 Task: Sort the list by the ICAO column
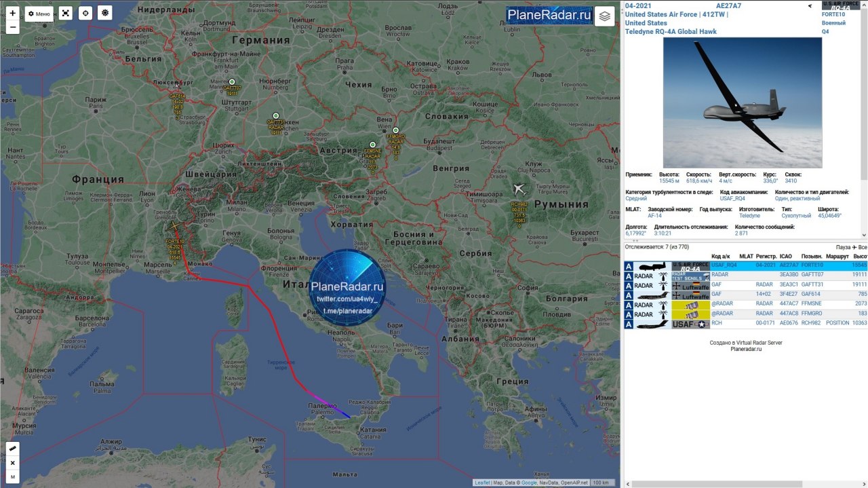[786, 257]
